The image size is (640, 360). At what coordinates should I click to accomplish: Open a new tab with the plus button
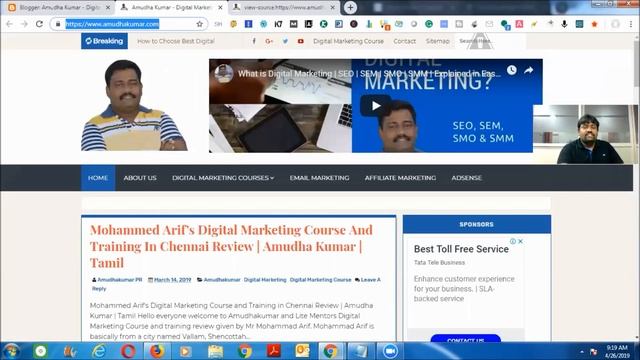(x=350, y=7)
